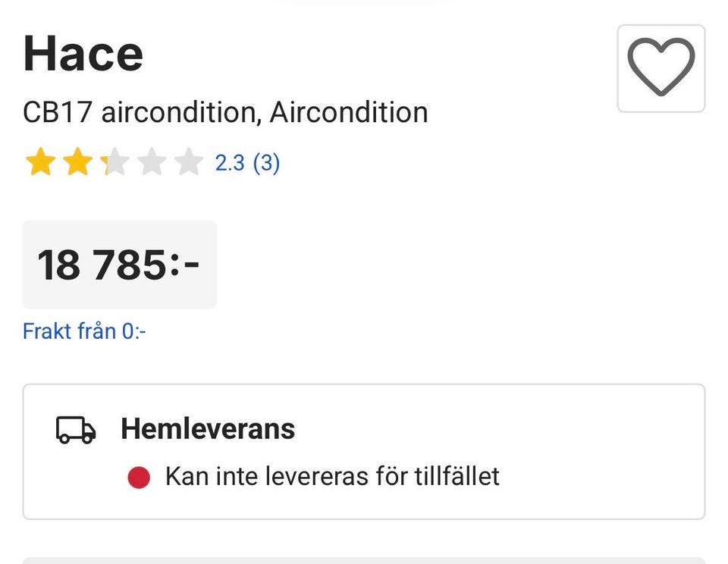Viewport: 728px width, 564px height.
Task: Click the fifth gray rating star
Action: click(x=188, y=162)
